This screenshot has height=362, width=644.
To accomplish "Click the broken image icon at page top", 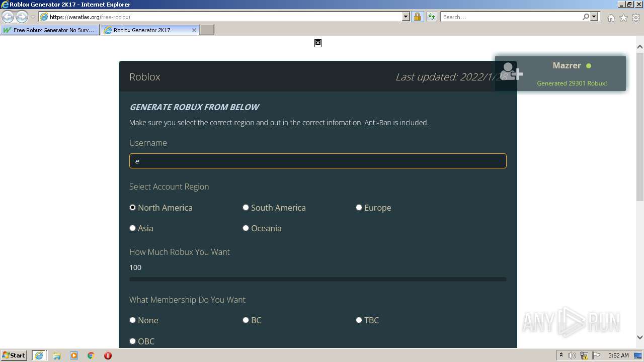I will [x=318, y=43].
